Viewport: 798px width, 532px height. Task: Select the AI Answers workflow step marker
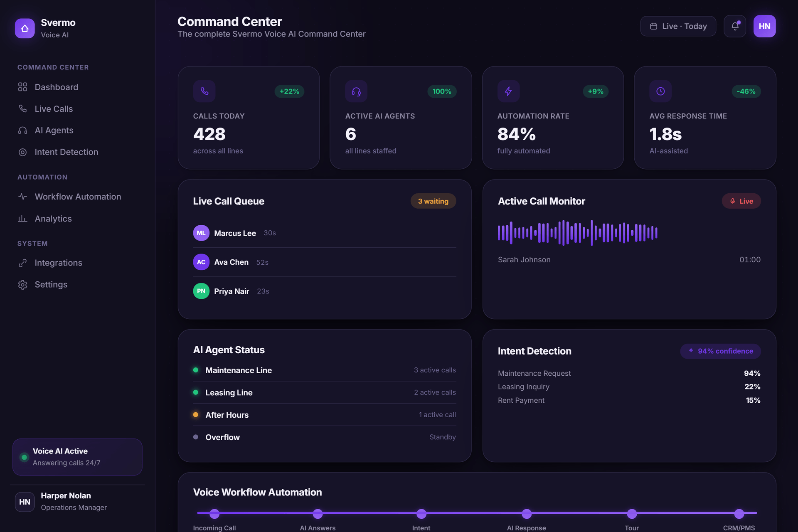tap(318, 514)
